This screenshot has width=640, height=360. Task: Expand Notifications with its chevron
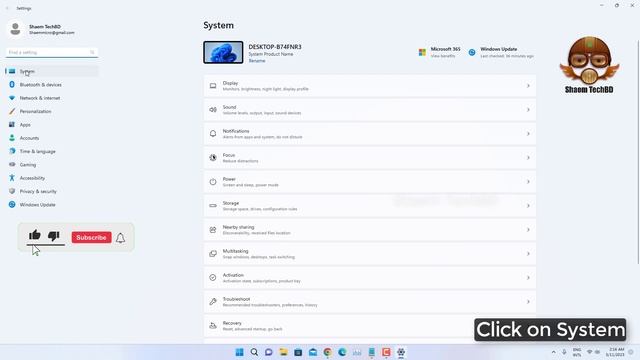point(528,134)
